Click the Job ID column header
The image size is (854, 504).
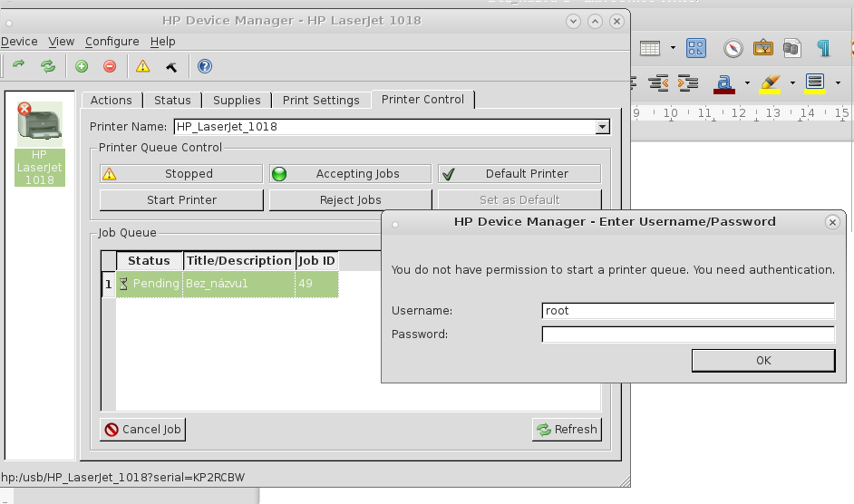click(x=316, y=261)
